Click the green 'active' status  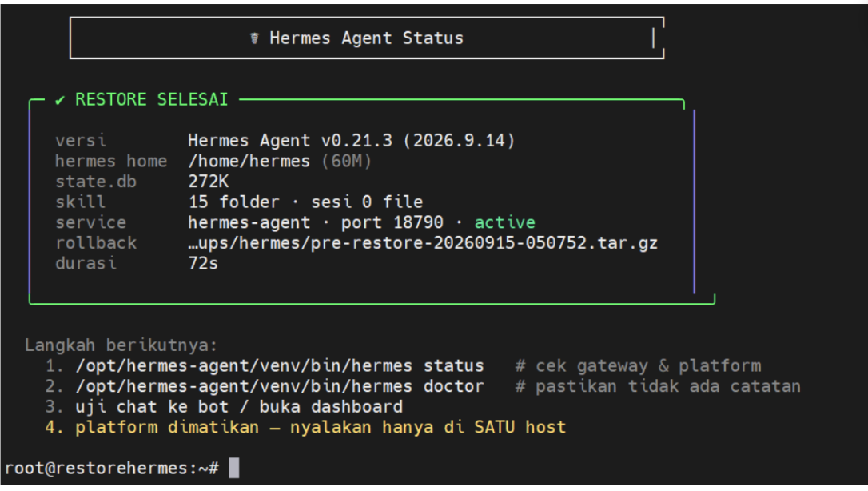point(505,222)
